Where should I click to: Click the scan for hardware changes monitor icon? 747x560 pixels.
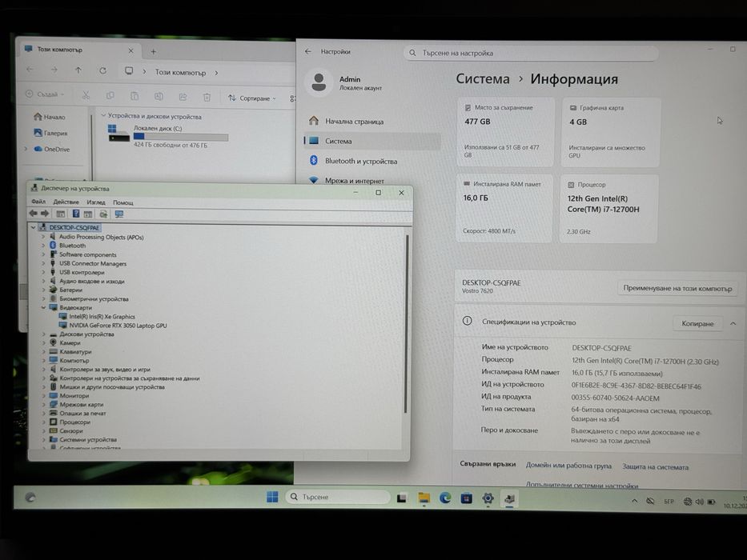tap(119, 214)
